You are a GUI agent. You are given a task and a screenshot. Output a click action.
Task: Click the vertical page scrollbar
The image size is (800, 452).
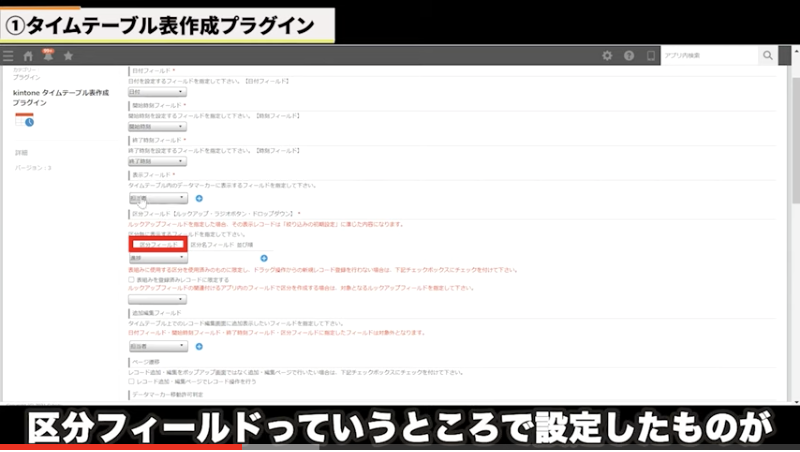click(x=794, y=200)
